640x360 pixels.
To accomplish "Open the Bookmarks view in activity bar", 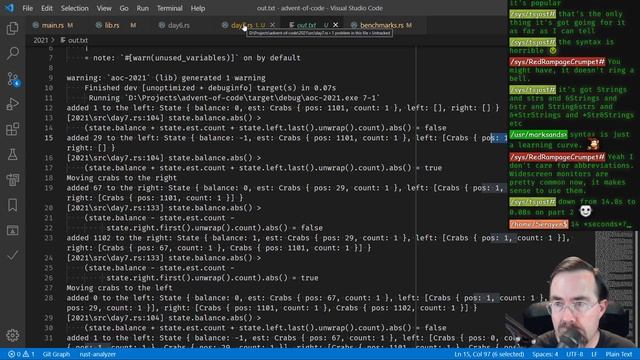I will [13, 205].
